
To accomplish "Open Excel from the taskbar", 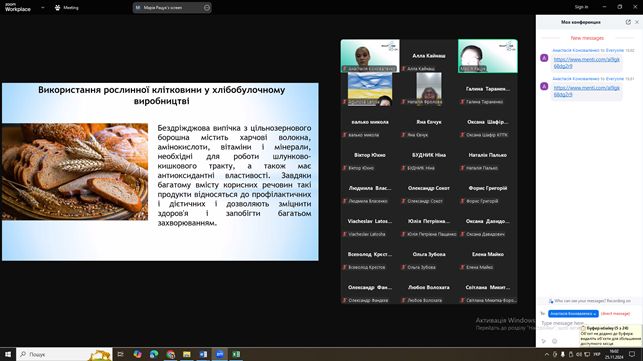I will [236, 354].
